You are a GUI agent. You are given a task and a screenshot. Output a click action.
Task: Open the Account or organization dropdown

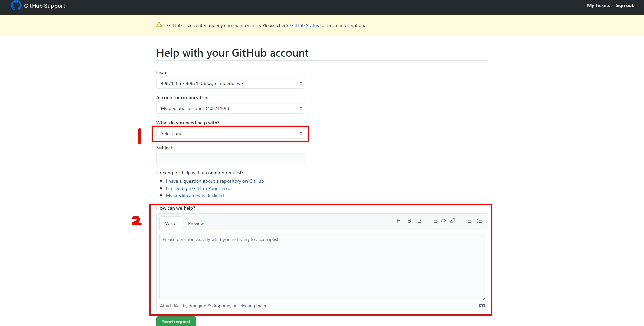coord(231,108)
